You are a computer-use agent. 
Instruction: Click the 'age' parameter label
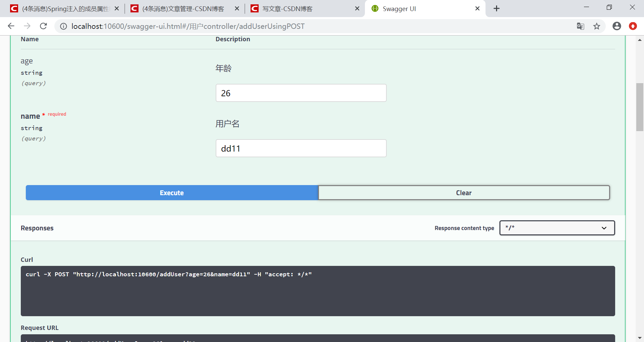[x=27, y=61]
